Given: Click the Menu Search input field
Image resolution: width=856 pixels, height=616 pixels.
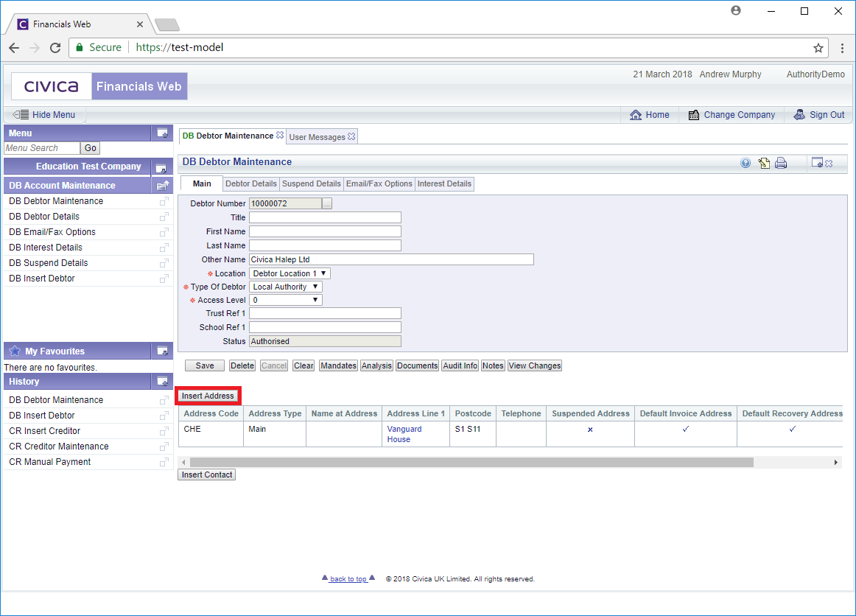Looking at the screenshot, I should 42,148.
